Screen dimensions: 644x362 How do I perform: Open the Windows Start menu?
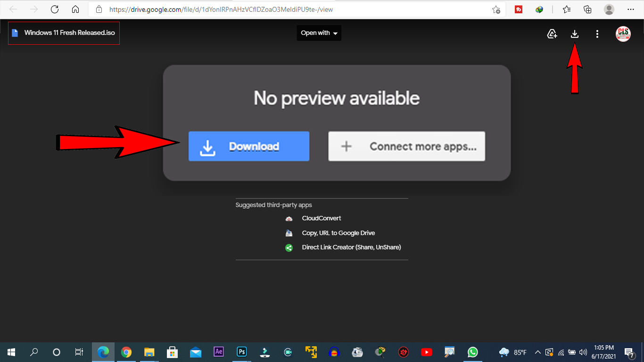tap(10, 352)
